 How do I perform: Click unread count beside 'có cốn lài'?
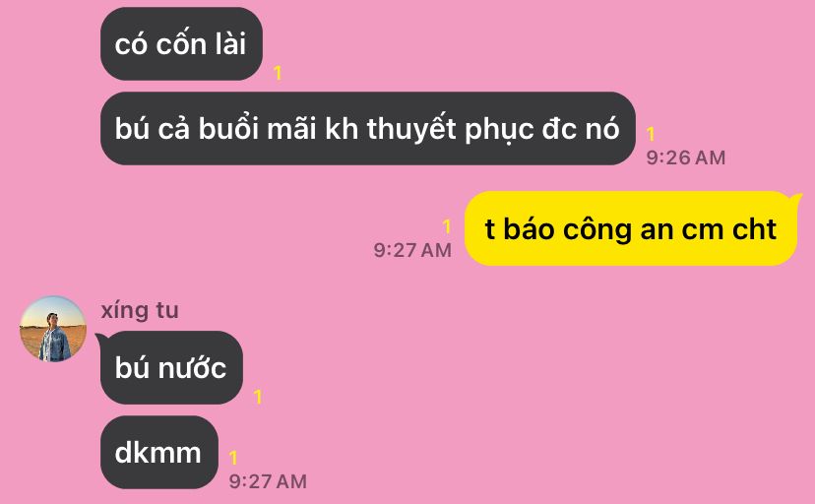pyautogui.click(x=279, y=73)
